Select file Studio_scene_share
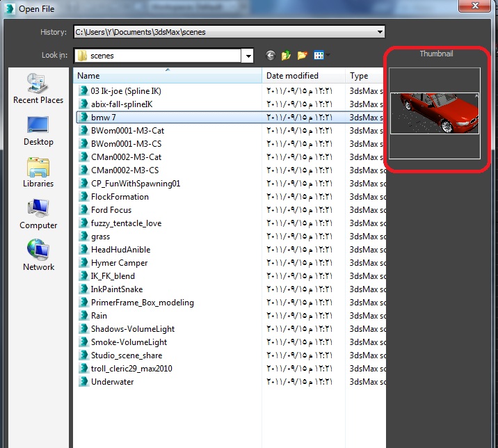Screen dimensions: 498x448 pos(127,355)
